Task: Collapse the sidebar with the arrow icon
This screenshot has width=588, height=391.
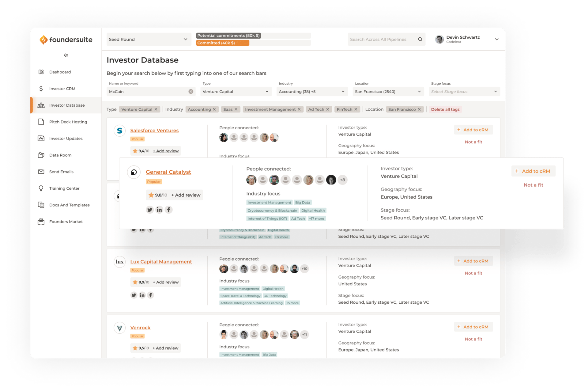Action: coord(66,55)
